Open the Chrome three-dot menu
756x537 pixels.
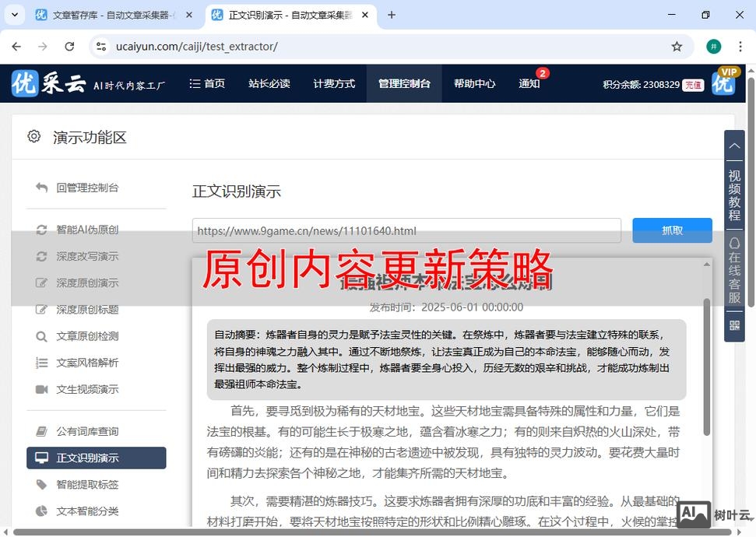(740, 47)
